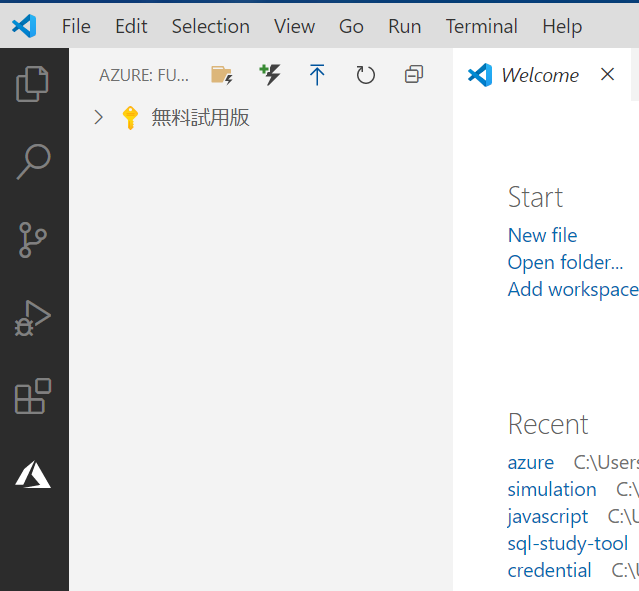Close the Welcome tab
This screenshot has height=591, width=639.
click(607, 75)
